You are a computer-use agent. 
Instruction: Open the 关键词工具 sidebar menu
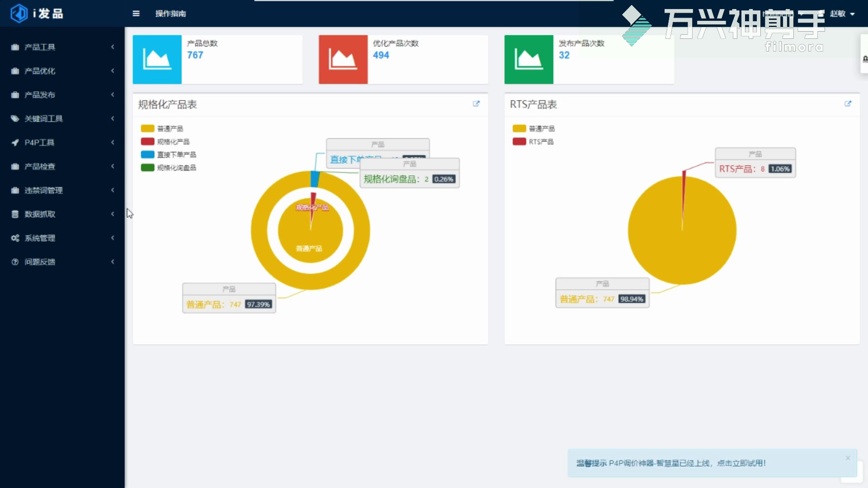(62, 119)
